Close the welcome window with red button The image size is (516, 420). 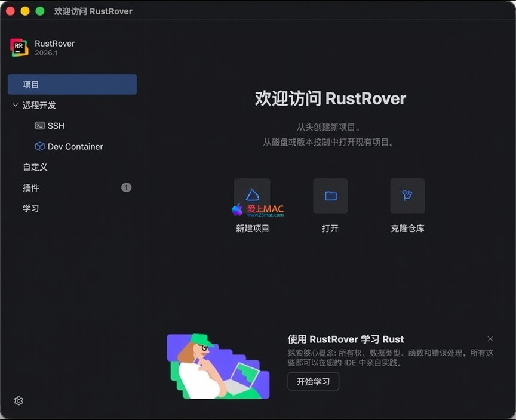(10, 11)
